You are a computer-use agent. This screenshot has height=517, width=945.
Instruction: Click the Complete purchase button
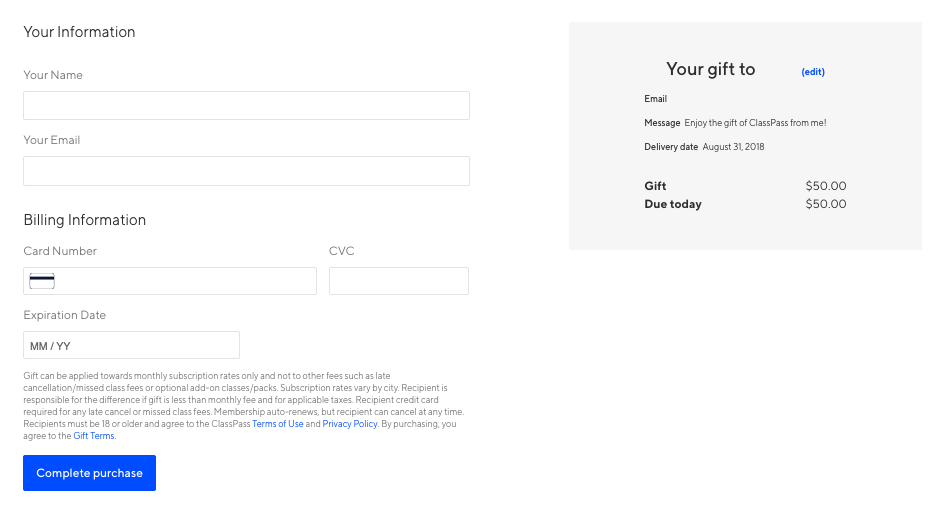point(90,473)
